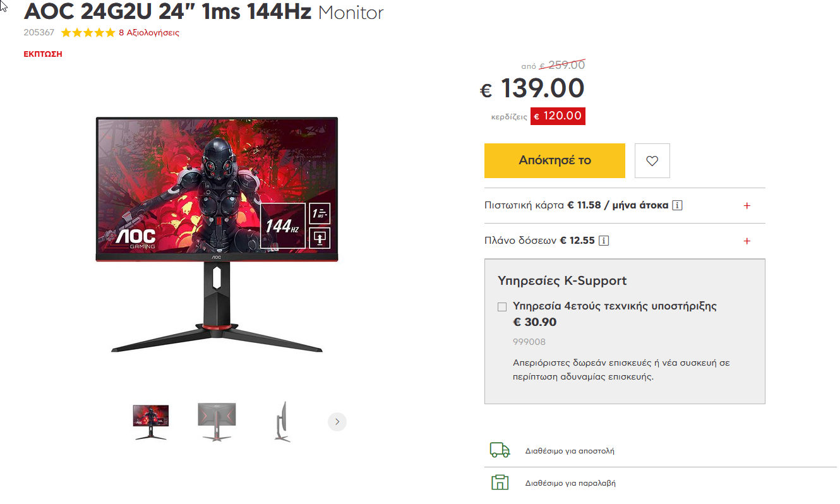Click the ΕΚΠΤΩΣΗ discount label
The image size is (840, 504).
(x=43, y=54)
